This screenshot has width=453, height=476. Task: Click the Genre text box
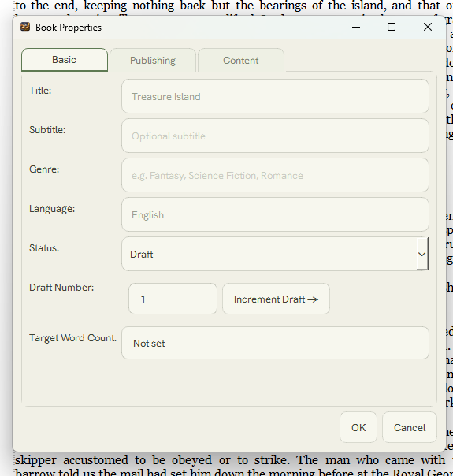coord(275,175)
